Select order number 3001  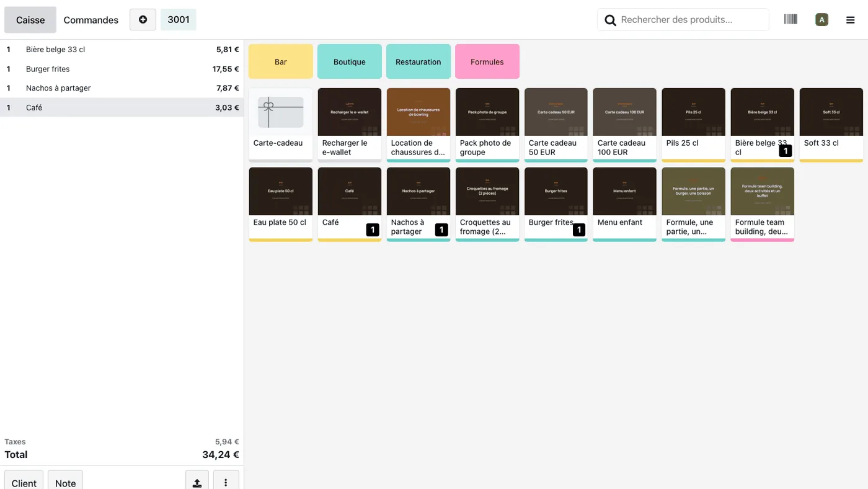[179, 19]
